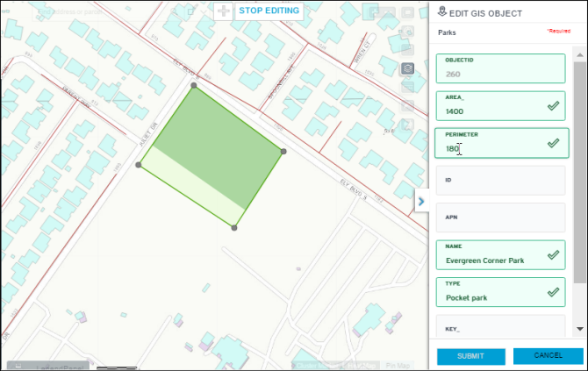Image resolution: width=588 pixels, height=371 pixels.
Task: Open the map layers stack icon
Action: 407,68
